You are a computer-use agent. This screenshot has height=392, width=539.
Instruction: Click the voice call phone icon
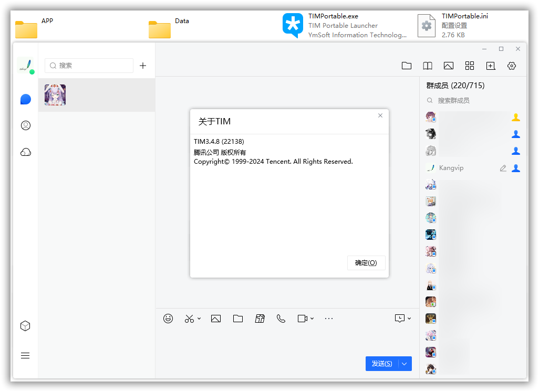pyautogui.click(x=281, y=319)
